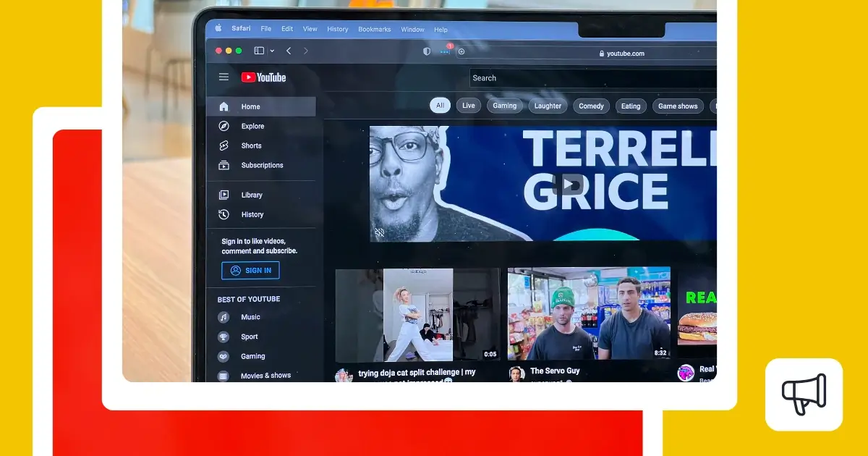Open the Safari menu in the menu bar

(x=241, y=28)
